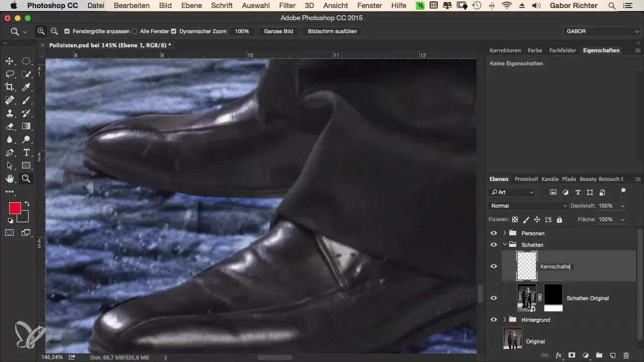Toggle the Dynamischer Zoom checkbox
Image resolution: width=644 pixels, height=362 pixels.
174,31
